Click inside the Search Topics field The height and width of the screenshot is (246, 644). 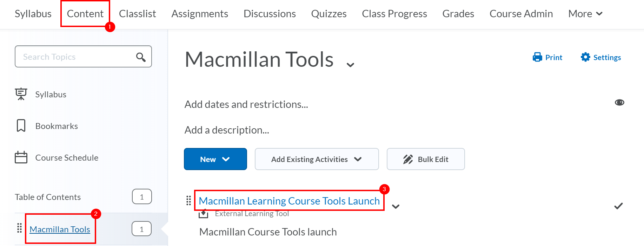pyautogui.click(x=70, y=57)
